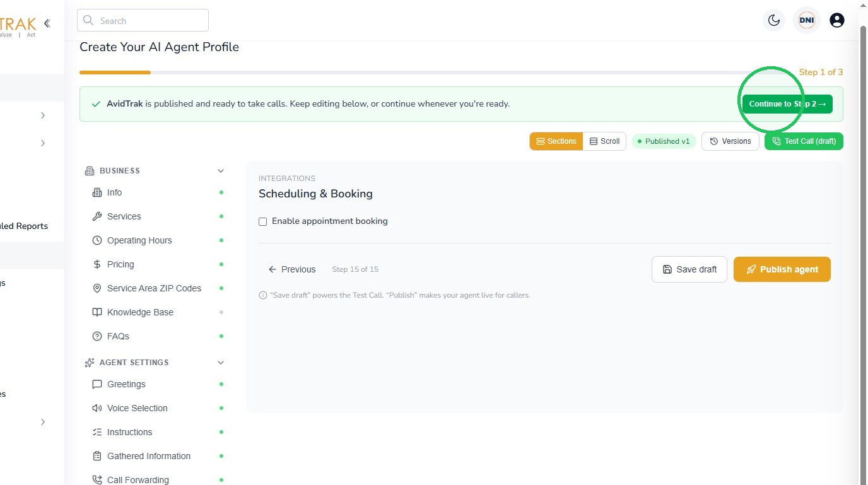The image size is (868, 485).
Task: Click the dollar icon beside Pricing
Action: (x=97, y=264)
